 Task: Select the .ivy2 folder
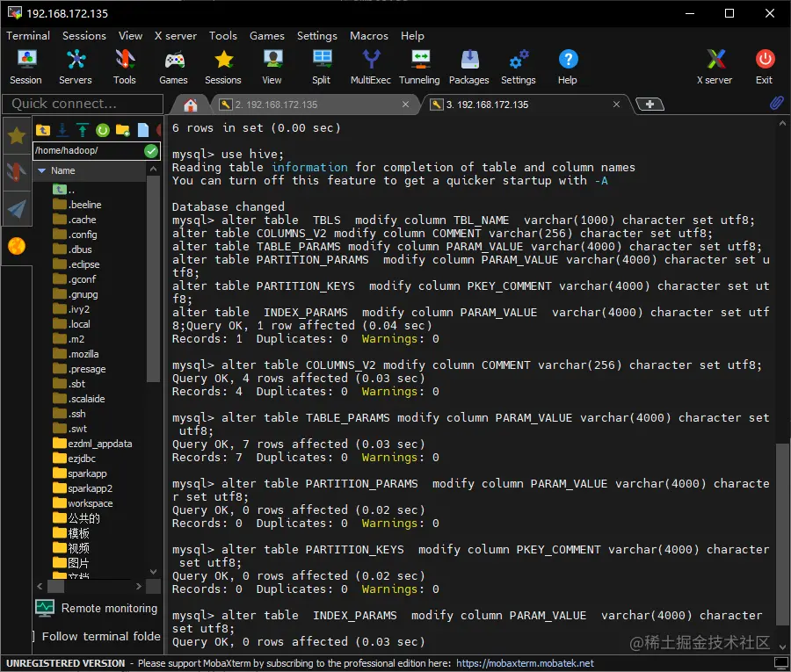[x=71, y=309]
